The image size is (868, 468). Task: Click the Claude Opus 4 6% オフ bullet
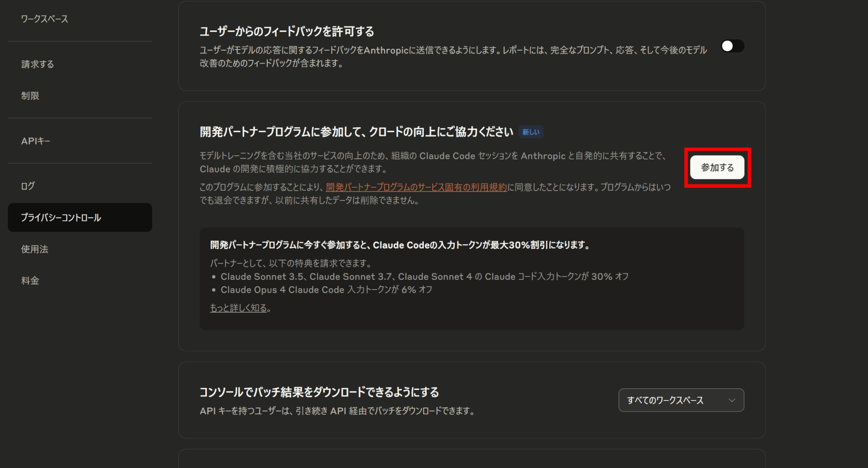326,290
